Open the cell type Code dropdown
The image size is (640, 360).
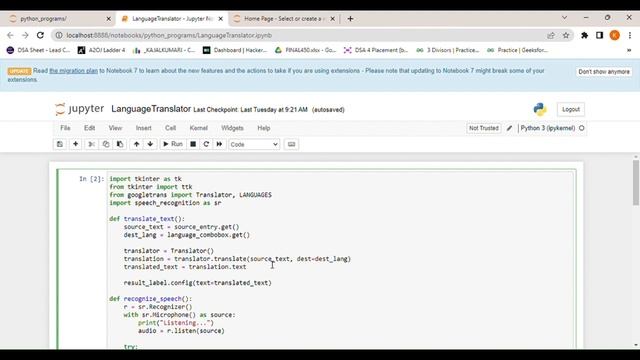pos(254,144)
